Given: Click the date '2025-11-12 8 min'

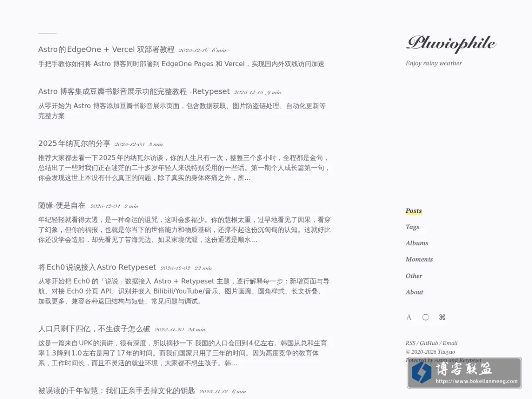Looking at the screenshot, I should pos(223,391).
